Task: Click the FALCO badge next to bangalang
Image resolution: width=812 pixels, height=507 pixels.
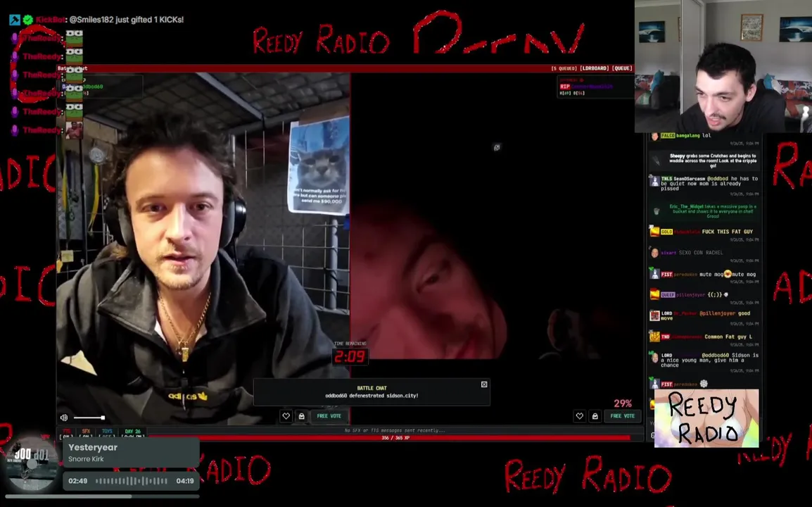Action: (668, 136)
